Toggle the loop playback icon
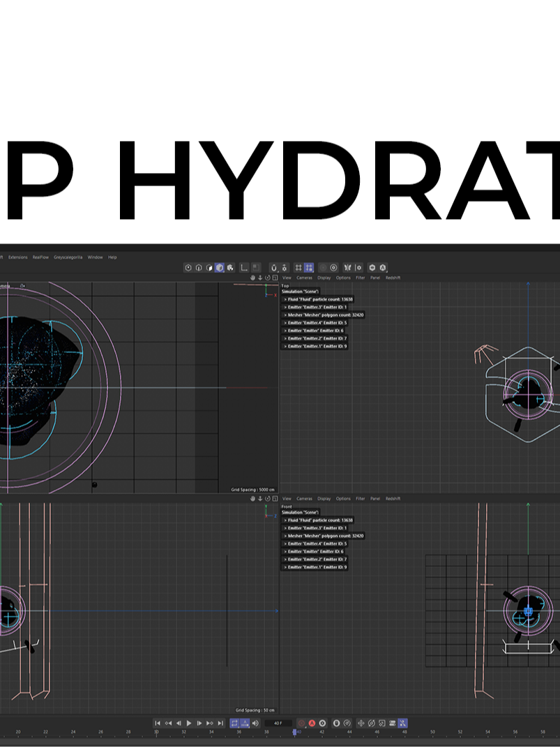The image size is (560, 747). coord(234,723)
